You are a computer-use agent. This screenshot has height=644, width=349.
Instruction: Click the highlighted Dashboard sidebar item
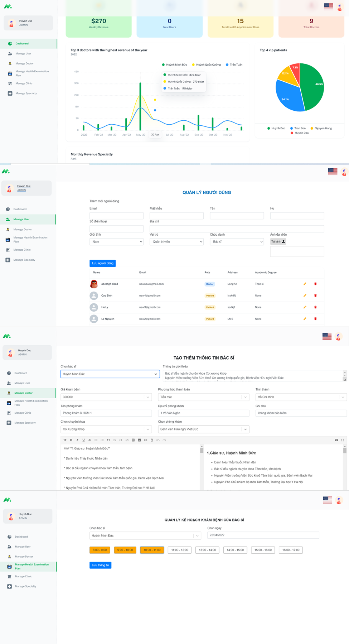point(22,44)
